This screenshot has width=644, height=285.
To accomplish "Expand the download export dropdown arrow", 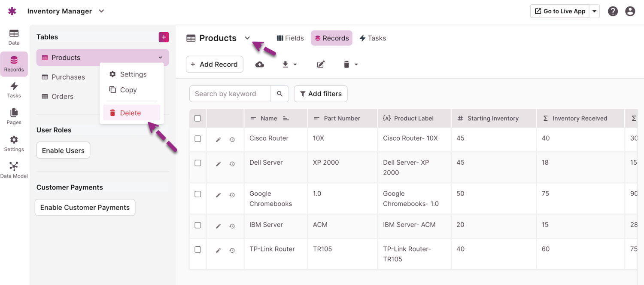I will [x=295, y=64].
